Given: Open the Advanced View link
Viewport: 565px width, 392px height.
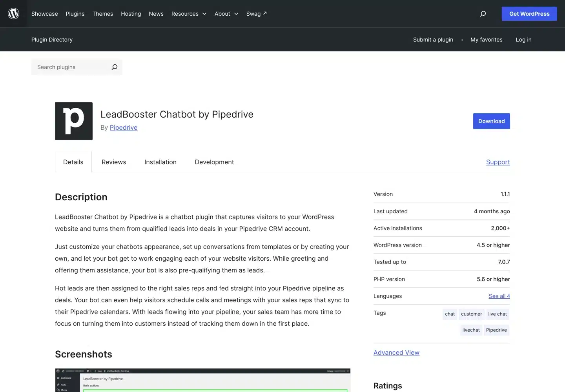Looking at the screenshot, I should pos(396,352).
